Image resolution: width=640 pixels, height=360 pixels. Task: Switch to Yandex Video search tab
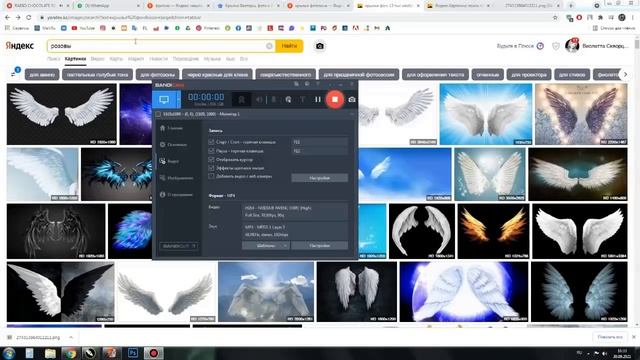tap(98, 59)
